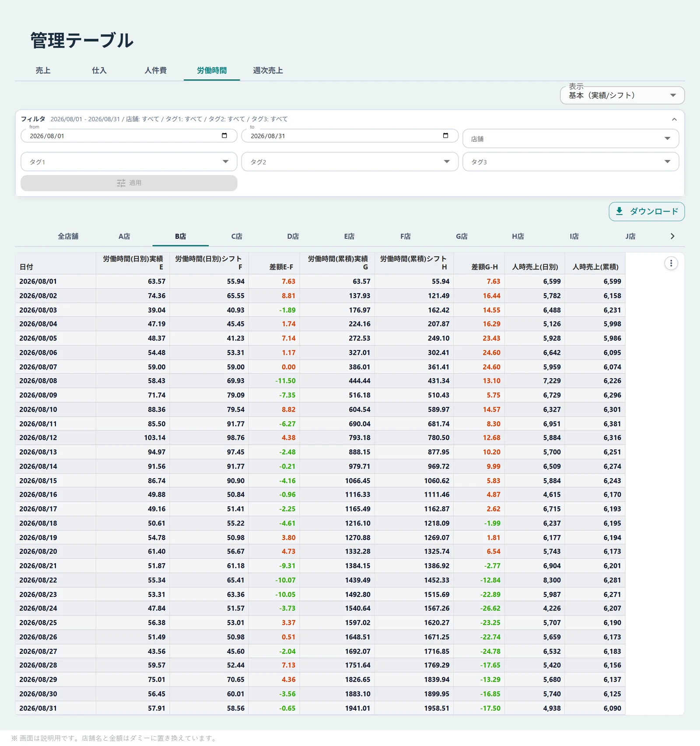Select the 労働時間 tab

click(x=212, y=70)
